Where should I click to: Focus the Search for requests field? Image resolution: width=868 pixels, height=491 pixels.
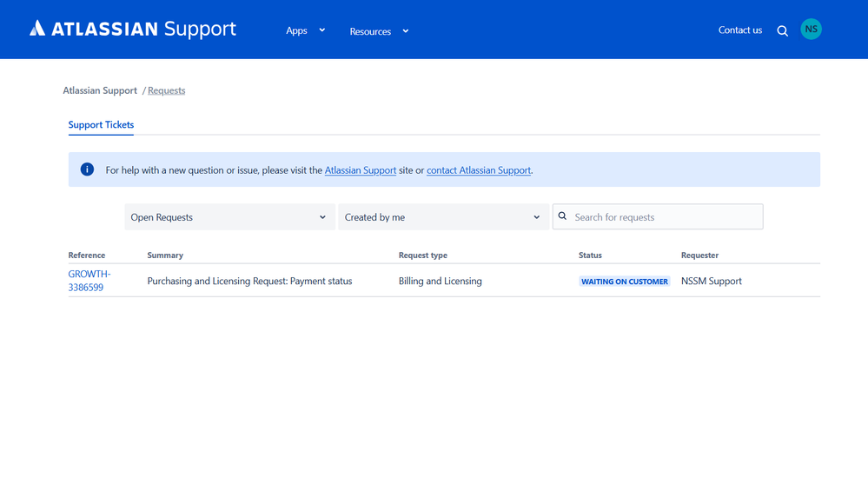[658, 217]
